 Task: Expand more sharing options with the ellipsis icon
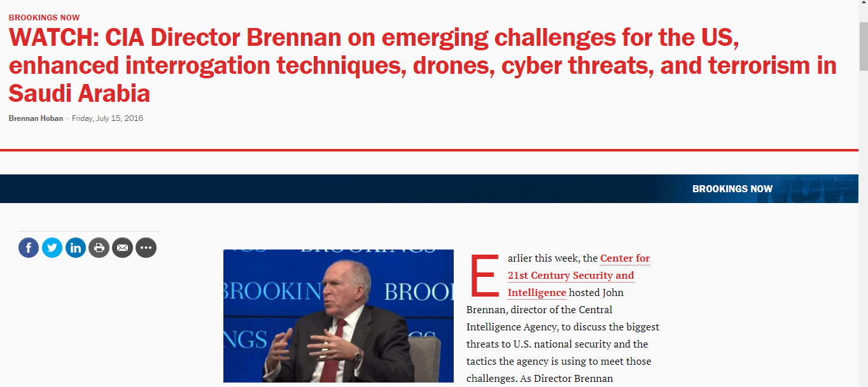(x=146, y=248)
